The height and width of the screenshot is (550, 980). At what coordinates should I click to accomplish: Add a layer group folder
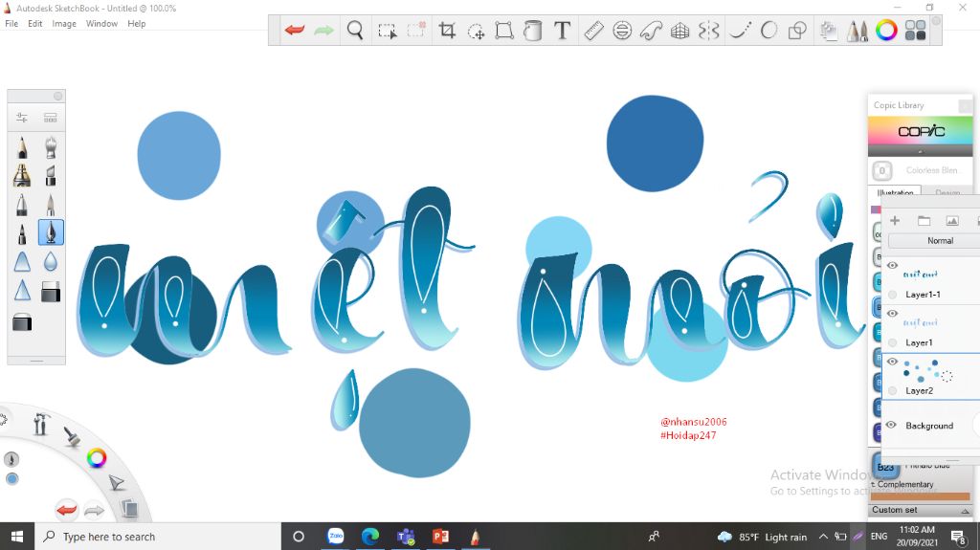click(924, 221)
